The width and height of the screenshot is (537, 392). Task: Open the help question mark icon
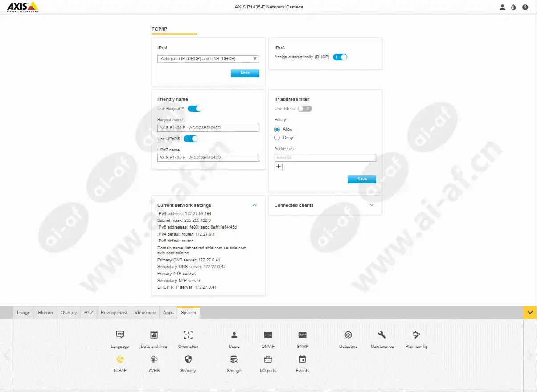pyautogui.click(x=525, y=7)
